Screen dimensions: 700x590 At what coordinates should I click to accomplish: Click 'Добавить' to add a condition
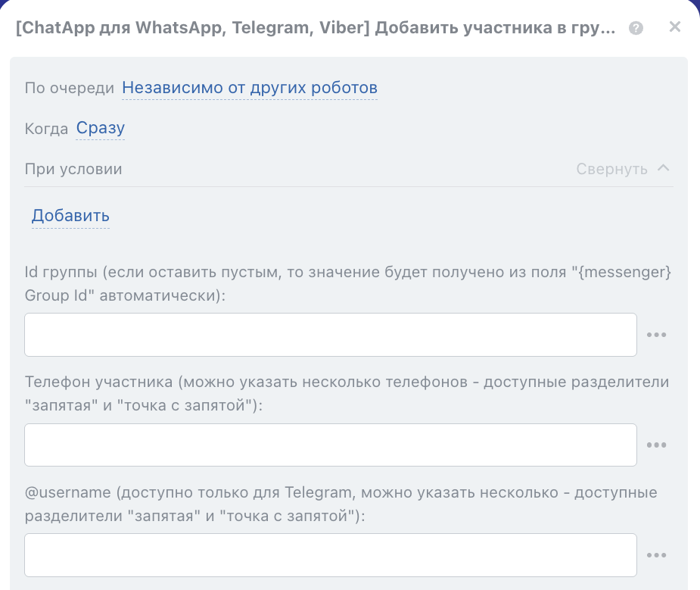[x=70, y=216]
